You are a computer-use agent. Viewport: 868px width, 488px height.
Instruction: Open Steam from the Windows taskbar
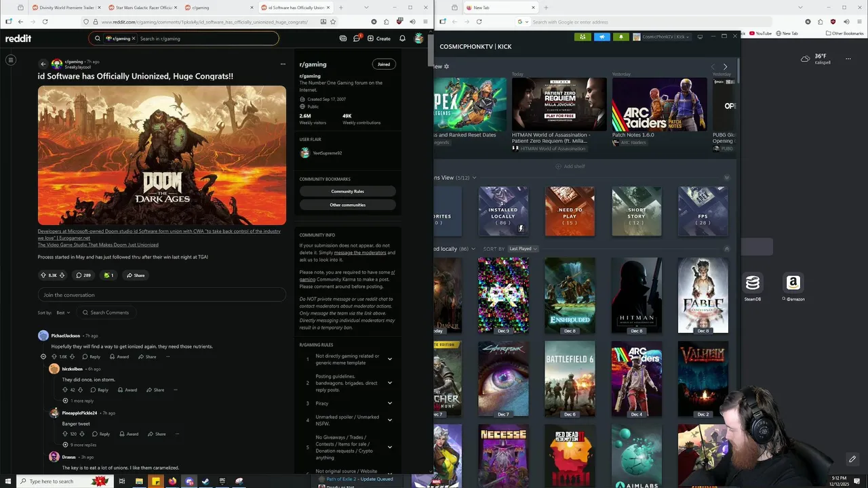[205, 481]
